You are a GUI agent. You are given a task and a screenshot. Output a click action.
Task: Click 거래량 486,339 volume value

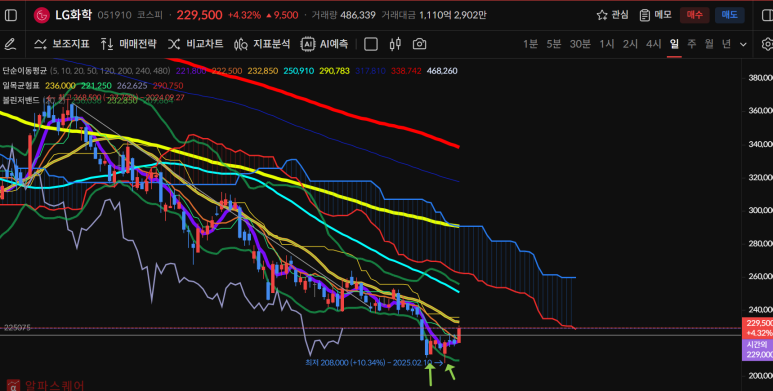point(343,15)
